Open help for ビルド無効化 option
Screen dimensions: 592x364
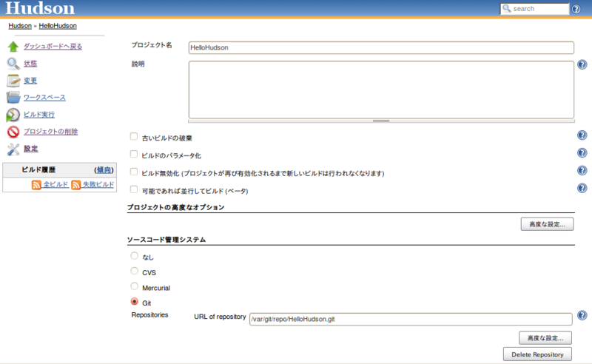pyautogui.click(x=582, y=170)
